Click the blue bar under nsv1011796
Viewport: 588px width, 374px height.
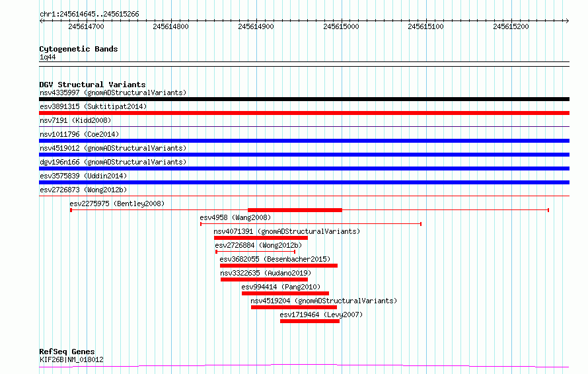304,141
